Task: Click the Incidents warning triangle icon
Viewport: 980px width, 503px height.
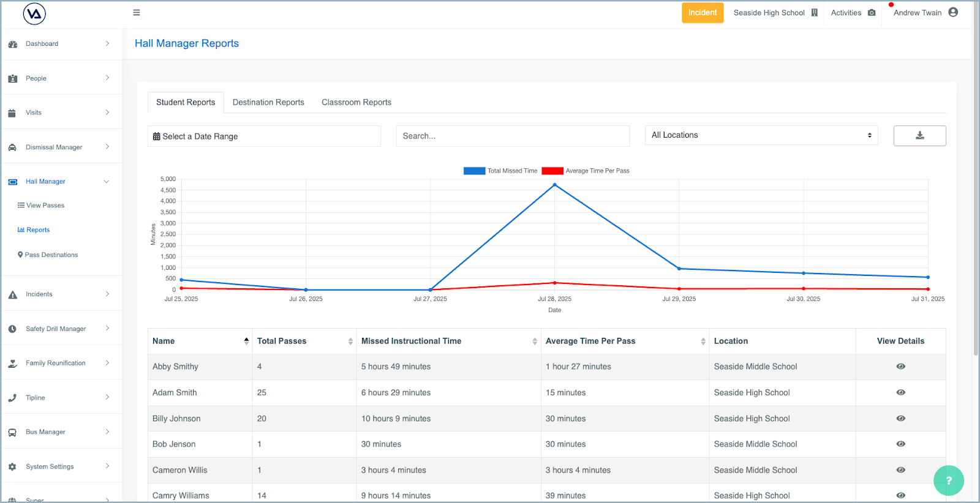Action: pos(13,294)
